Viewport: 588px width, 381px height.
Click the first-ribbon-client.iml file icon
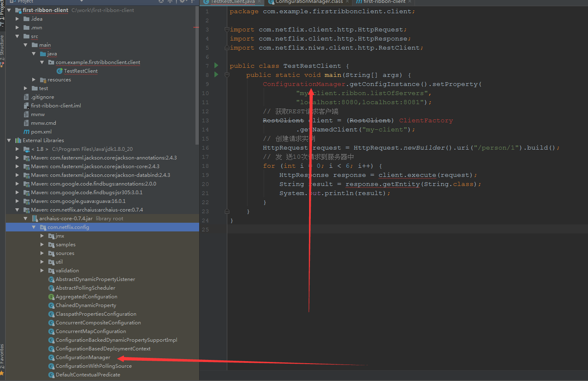(x=26, y=106)
